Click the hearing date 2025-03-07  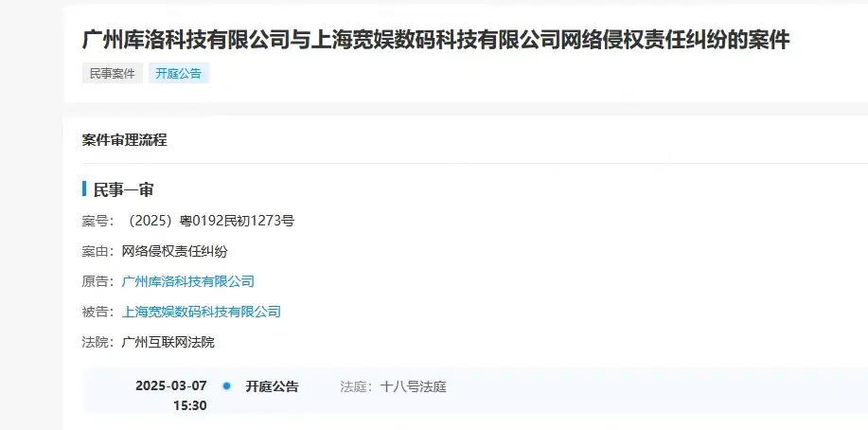(x=171, y=385)
